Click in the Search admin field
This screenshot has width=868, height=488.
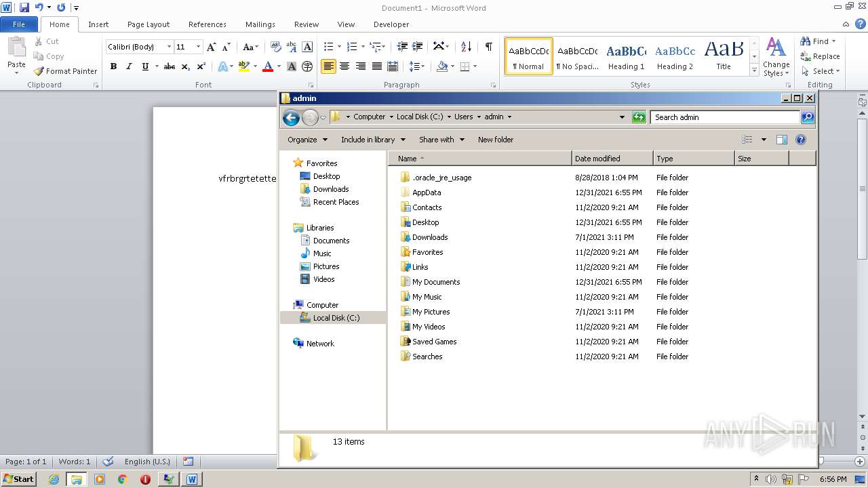(724, 117)
